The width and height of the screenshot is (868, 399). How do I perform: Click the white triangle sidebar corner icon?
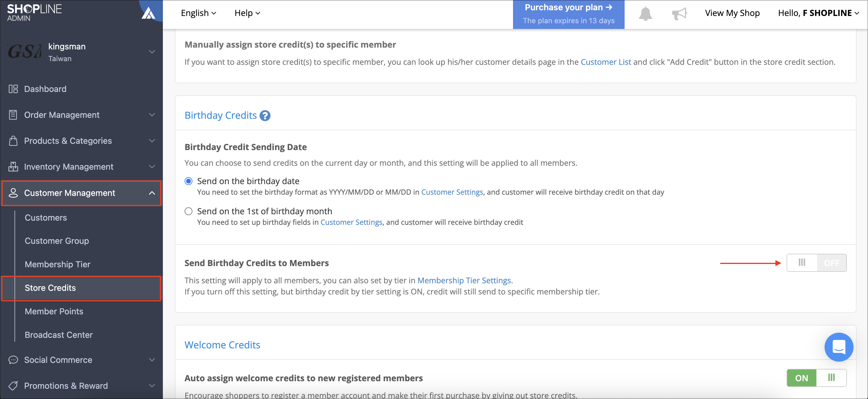coord(148,13)
